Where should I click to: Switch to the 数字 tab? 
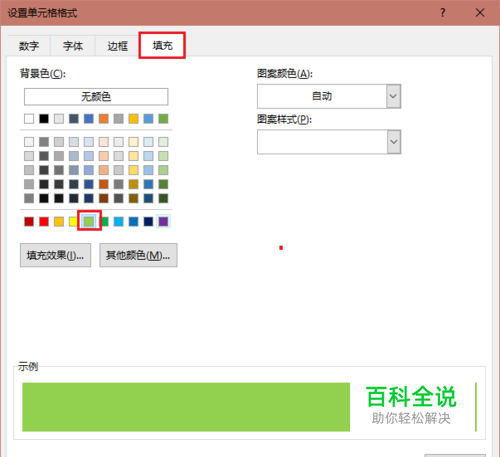pos(29,46)
